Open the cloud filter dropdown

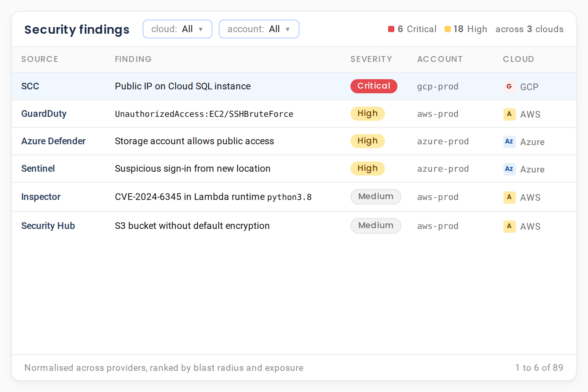coord(178,29)
